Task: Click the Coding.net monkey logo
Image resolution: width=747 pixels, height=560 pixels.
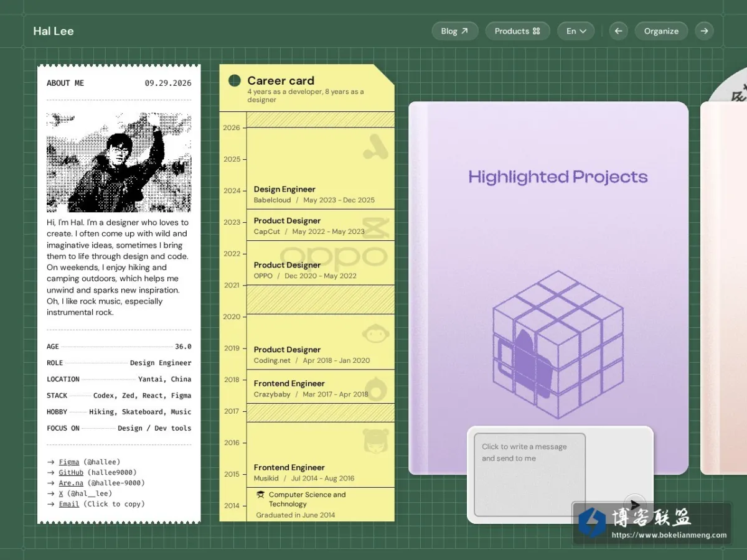Action: [376, 335]
